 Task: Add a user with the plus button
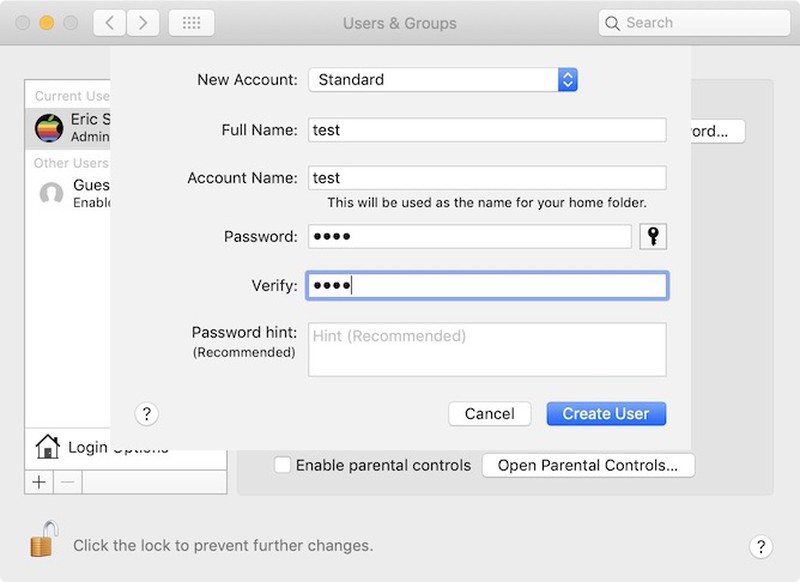(39, 481)
